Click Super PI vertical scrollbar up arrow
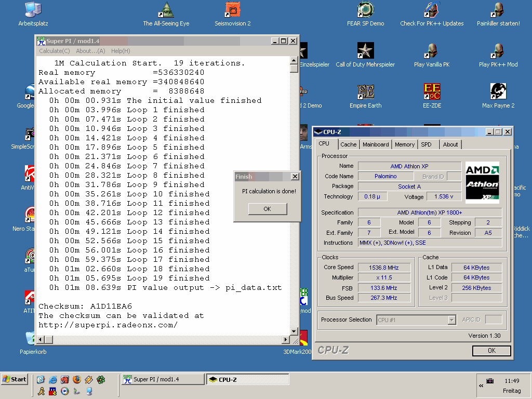This screenshot has width=532, height=399. [294, 60]
